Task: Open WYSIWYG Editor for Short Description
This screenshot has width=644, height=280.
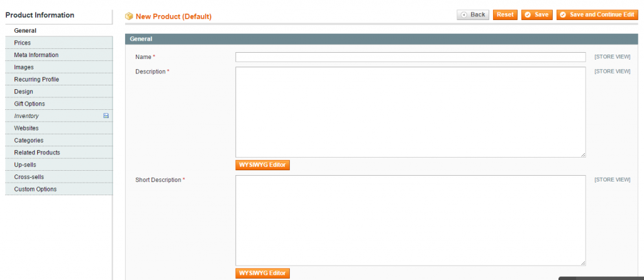Action: point(262,273)
